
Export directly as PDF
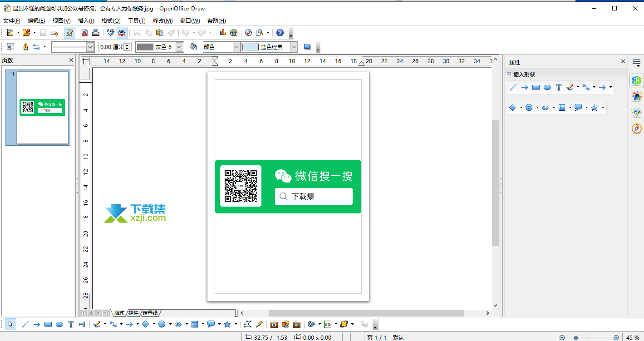tap(84, 33)
